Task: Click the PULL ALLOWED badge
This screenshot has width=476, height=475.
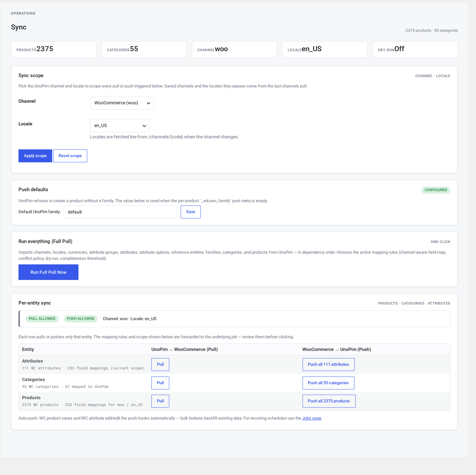Action: click(42, 319)
